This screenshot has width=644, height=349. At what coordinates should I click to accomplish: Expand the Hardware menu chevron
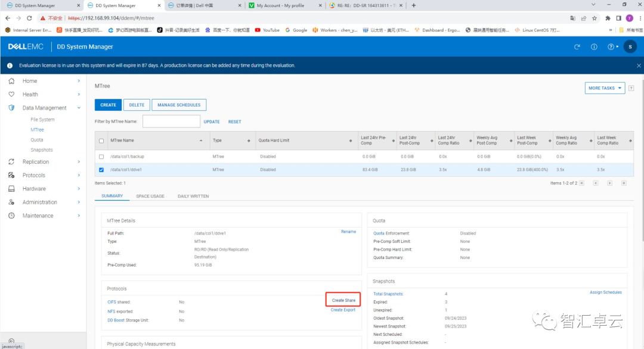79,189
